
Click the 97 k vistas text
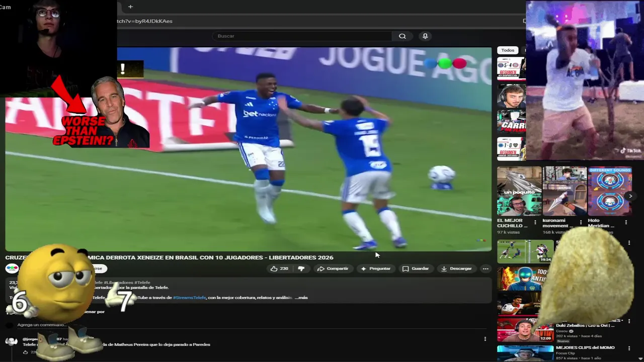508,232
